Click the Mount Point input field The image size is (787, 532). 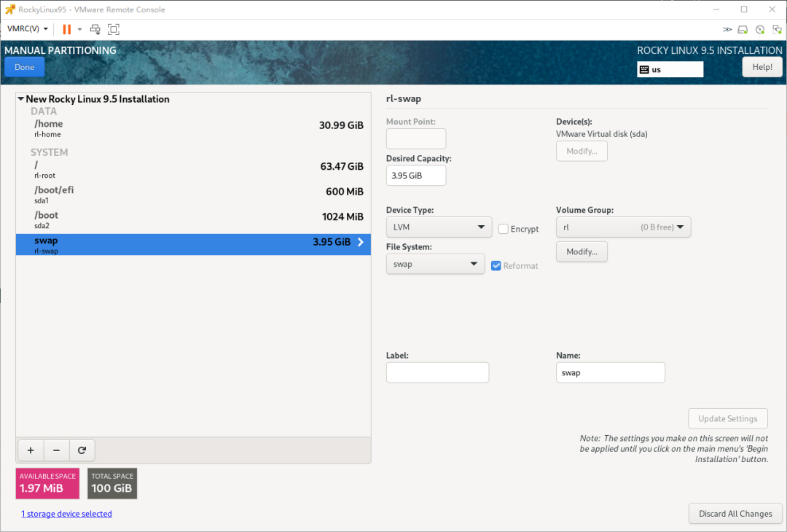(x=416, y=138)
